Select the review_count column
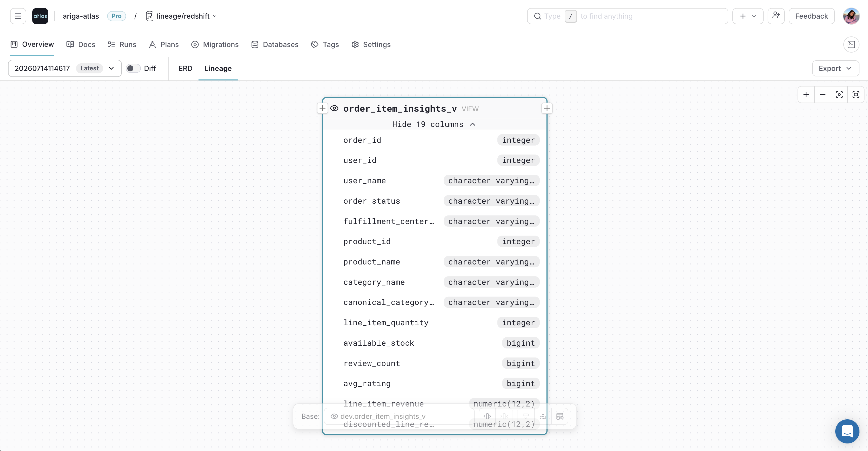 point(435,363)
